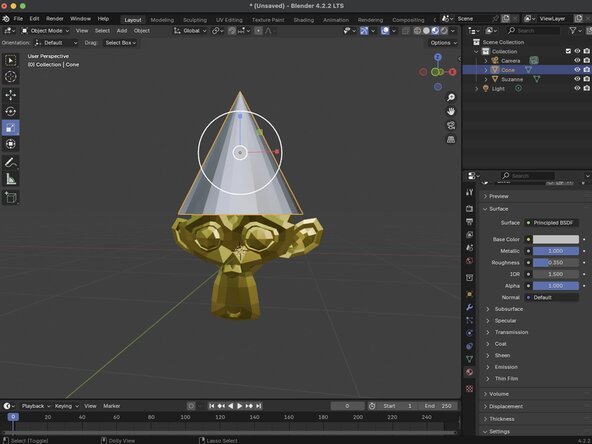The width and height of the screenshot is (592, 444).
Task: Switch orthographic/perspective grid icon
Action: click(x=451, y=140)
